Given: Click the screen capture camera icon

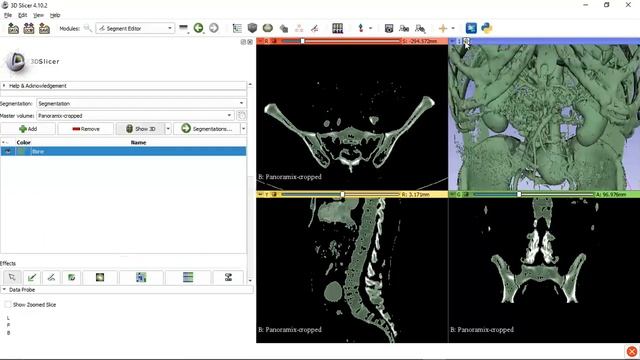Looking at the screenshot, I should [x=389, y=28].
